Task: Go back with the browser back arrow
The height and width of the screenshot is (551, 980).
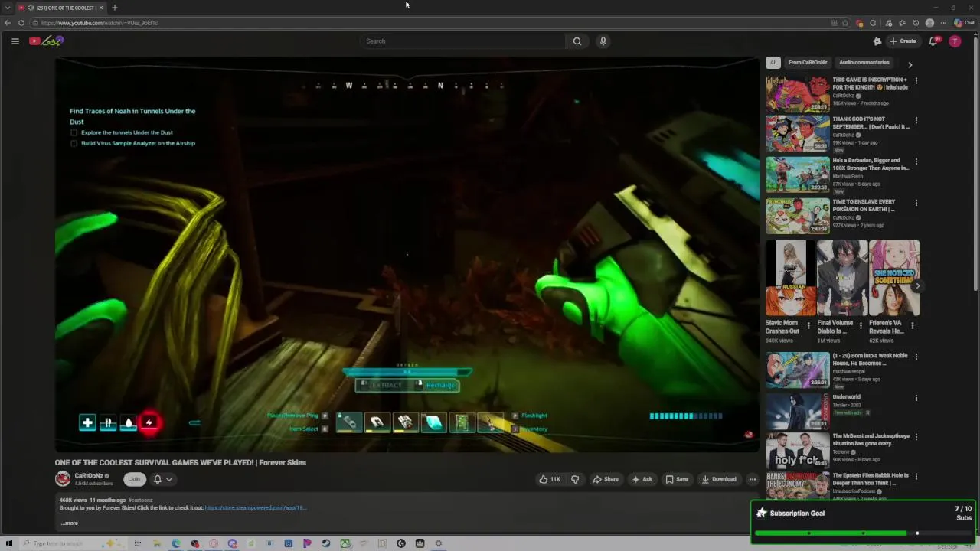Action: click(x=8, y=23)
